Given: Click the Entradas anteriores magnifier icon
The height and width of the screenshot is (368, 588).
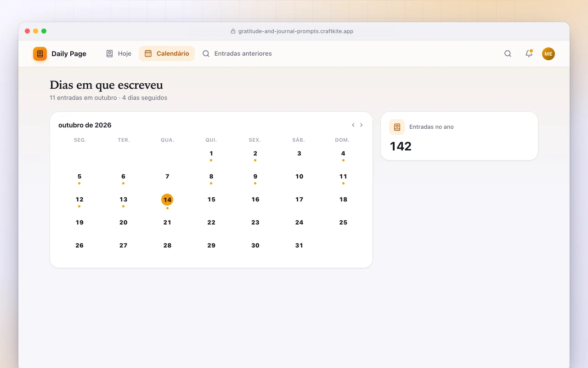Looking at the screenshot, I should pos(206,54).
